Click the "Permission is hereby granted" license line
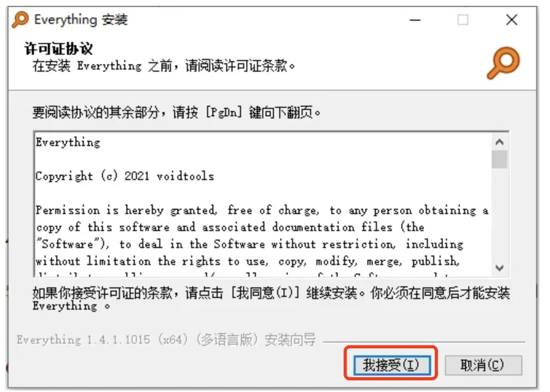 coord(262,210)
